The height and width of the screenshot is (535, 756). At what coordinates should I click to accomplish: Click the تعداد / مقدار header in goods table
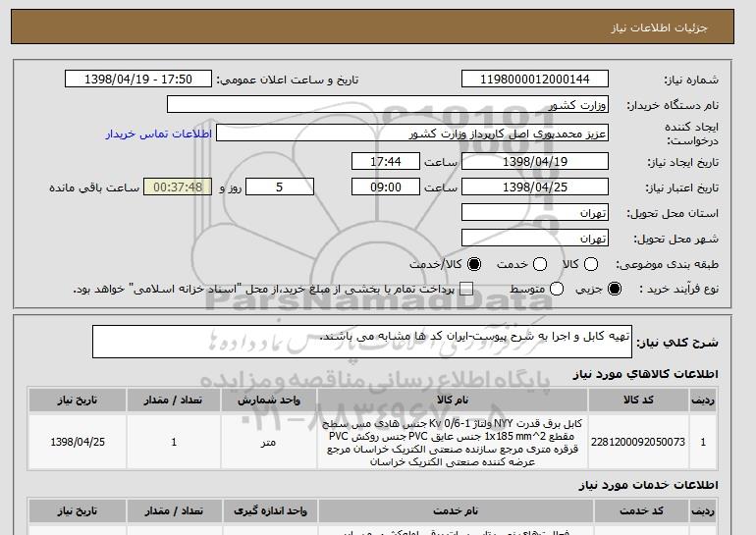pyautogui.click(x=174, y=401)
